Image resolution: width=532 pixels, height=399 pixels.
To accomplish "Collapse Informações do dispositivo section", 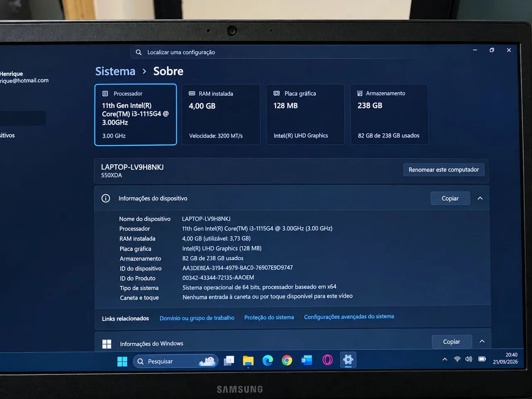I will [x=480, y=198].
